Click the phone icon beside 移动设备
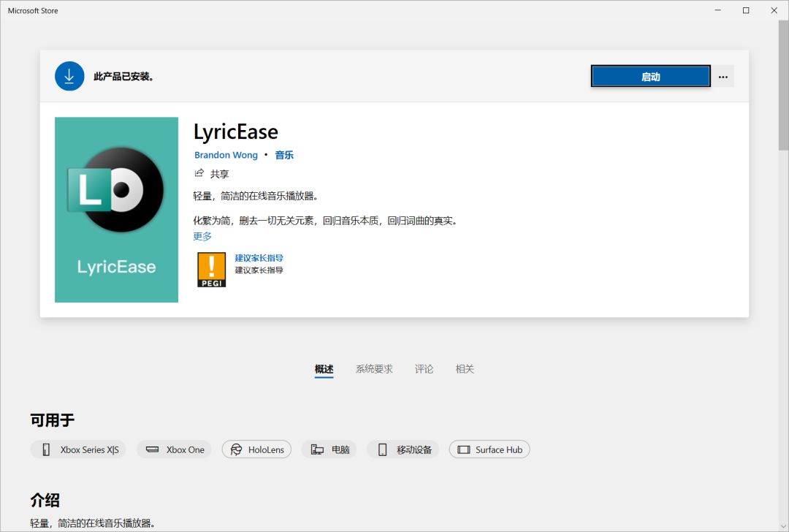789x532 pixels. [382, 449]
